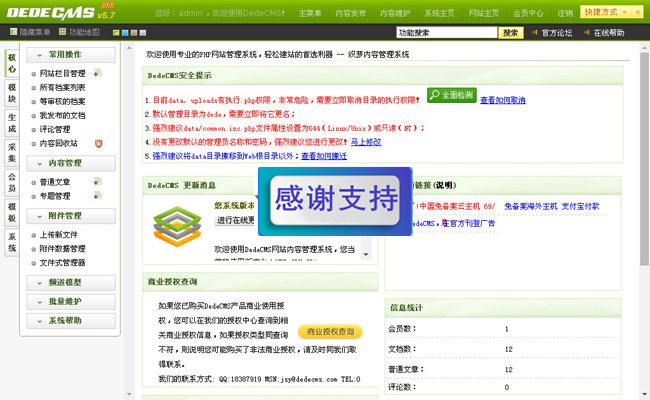
Task: Click the add-article icon beside 普通文章
Action: tap(98, 182)
